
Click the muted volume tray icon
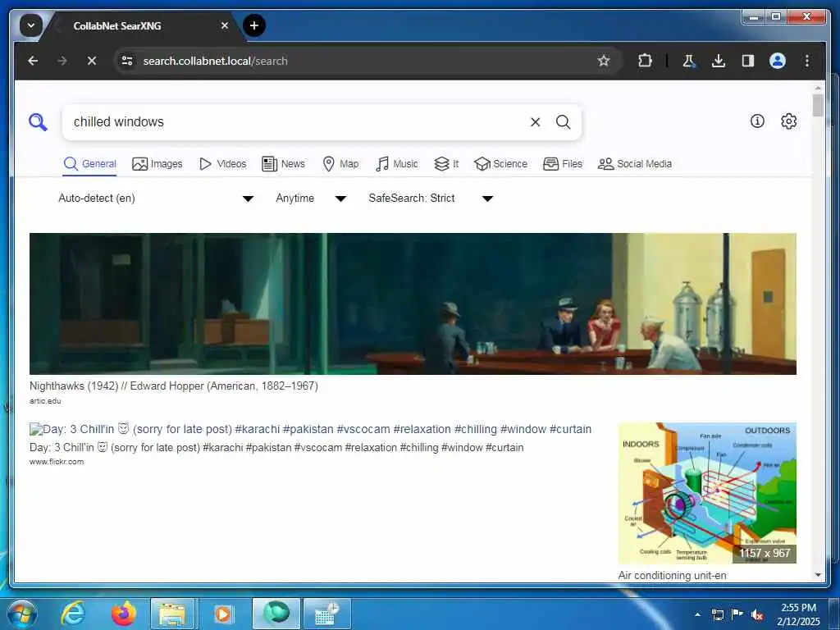coord(757,614)
